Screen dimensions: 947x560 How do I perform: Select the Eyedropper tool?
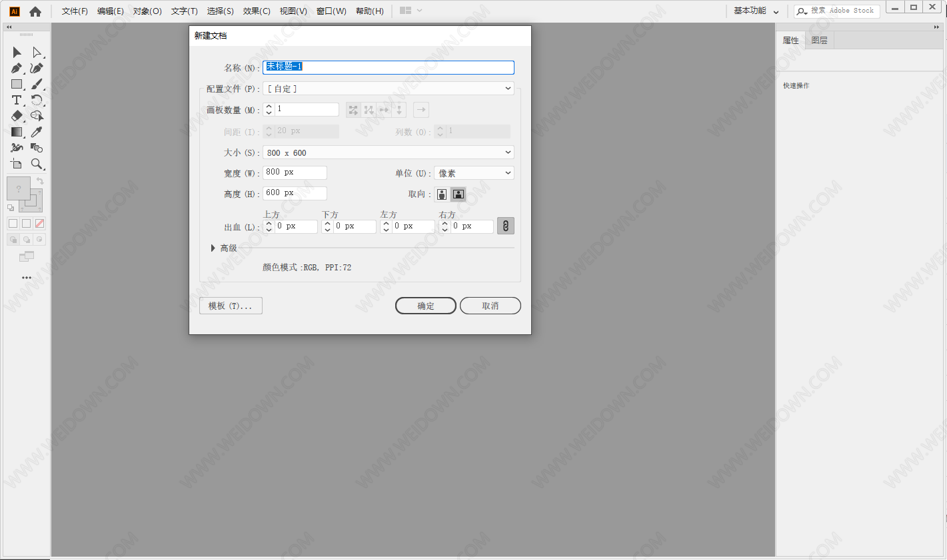click(37, 132)
